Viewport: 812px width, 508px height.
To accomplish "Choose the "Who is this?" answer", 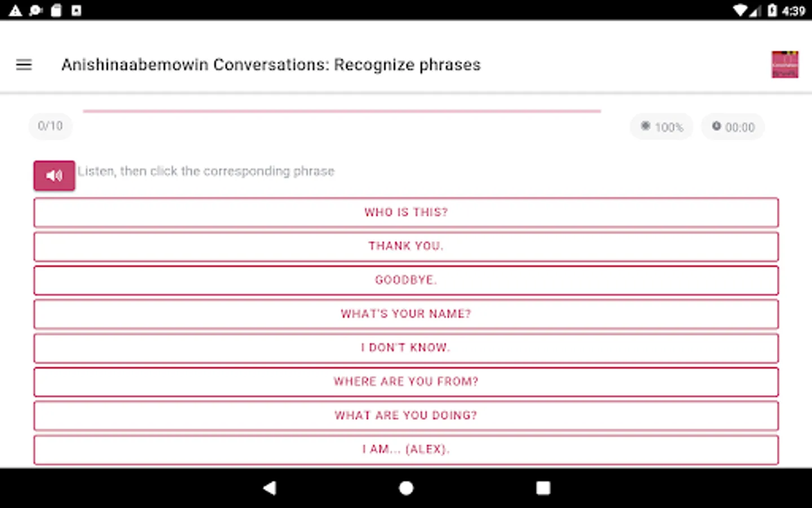I will point(406,212).
